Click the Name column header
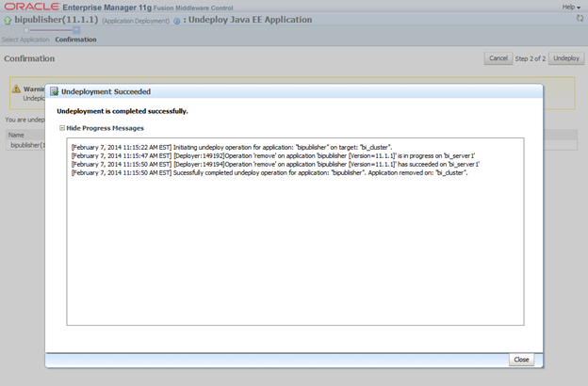This screenshot has height=386, width=588. coord(17,135)
